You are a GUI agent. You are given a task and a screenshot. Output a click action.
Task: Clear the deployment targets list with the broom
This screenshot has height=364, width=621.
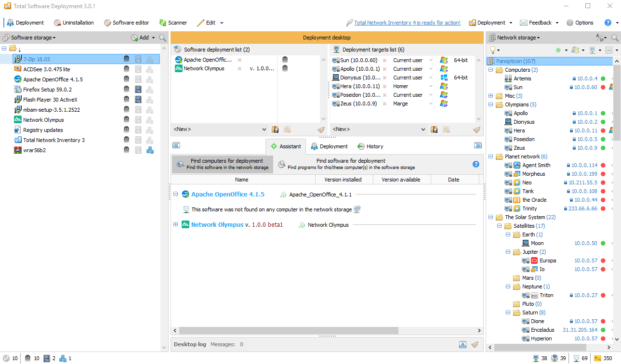click(477, 129)
